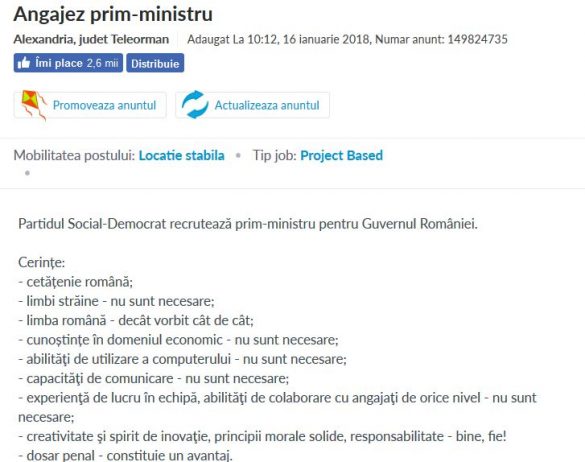The height and width of the screenshot is (462, 585).
Task: Click the Facebook thumbs-up icon
Action: pyautogui.click(x=24, y=63)
